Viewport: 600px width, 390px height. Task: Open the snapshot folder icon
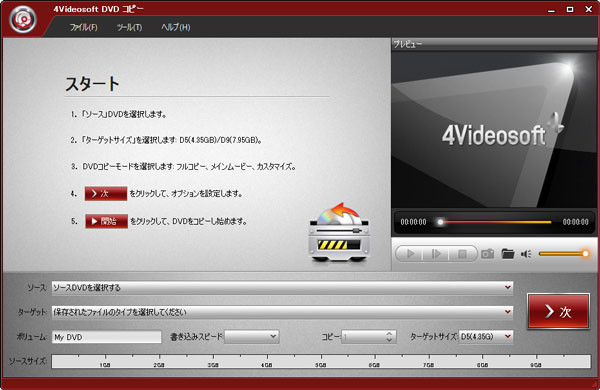point(508,254)
